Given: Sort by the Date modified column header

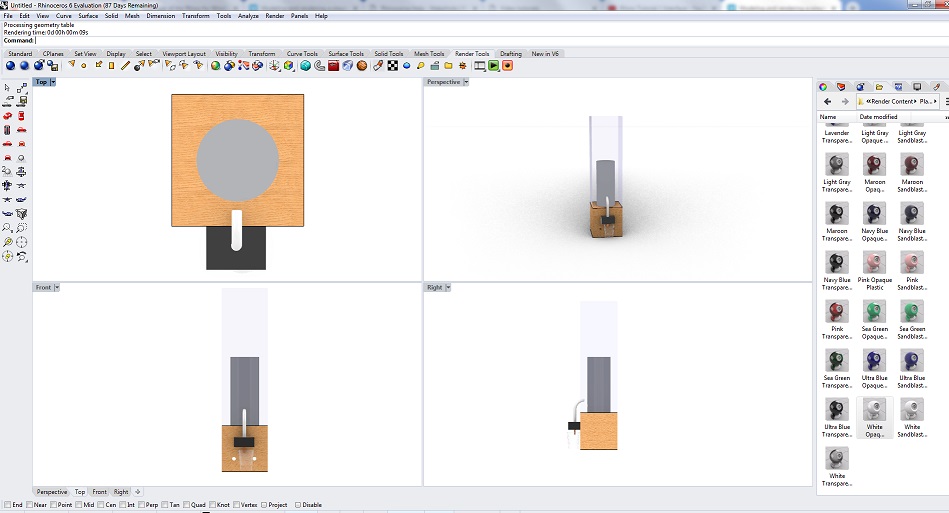Looking at the screenshot, I should (x=878, y=117).
